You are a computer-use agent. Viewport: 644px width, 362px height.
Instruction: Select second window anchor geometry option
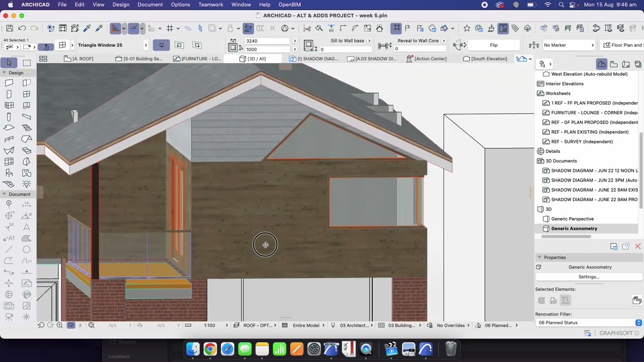tap(180, 45)
